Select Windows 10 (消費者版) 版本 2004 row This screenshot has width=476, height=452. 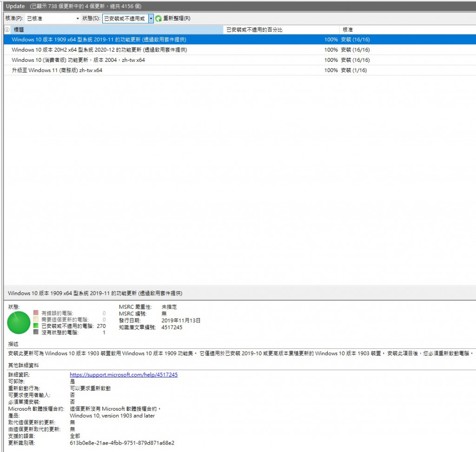[x=240, y=60]
